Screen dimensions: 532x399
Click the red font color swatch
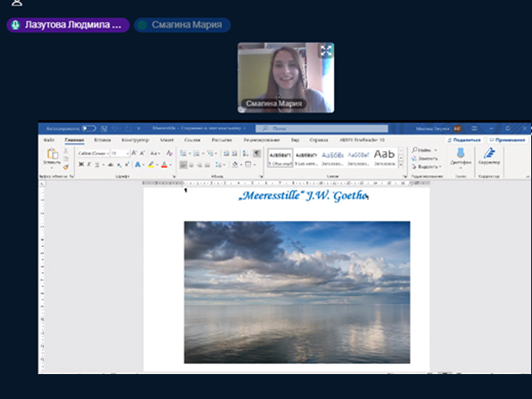coord(164,165)
